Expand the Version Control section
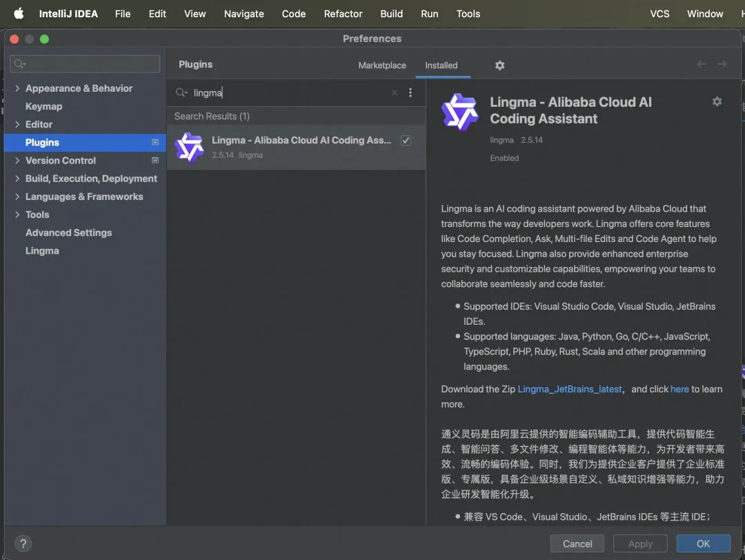 pos(17,161)
